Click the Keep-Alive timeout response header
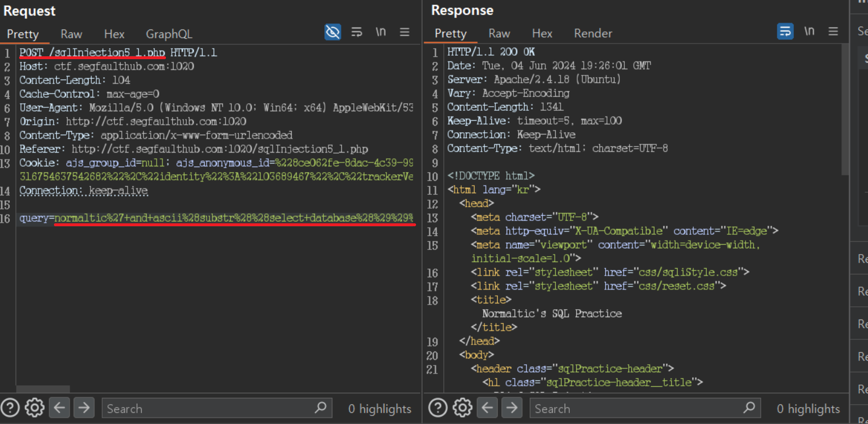The image size is (868, 424). coord(534,121)
